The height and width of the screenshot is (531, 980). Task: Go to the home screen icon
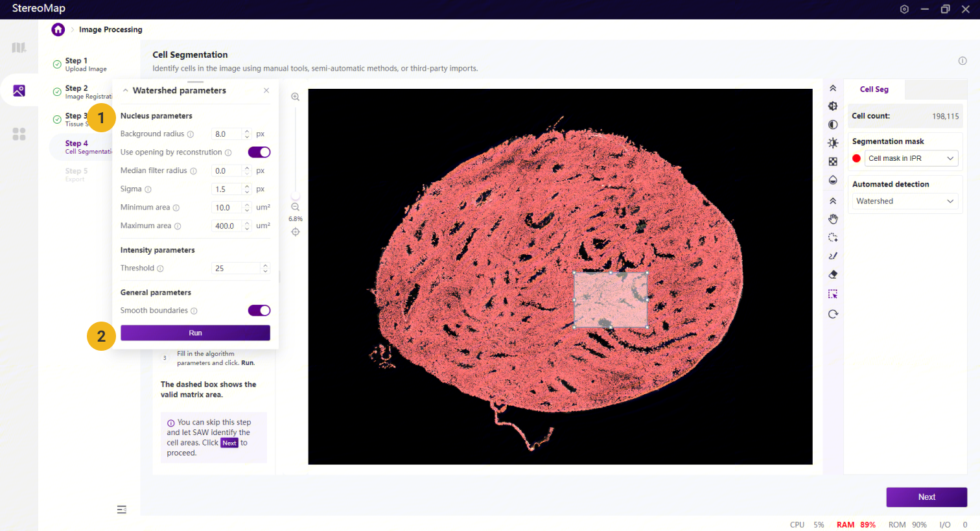point(58,29)
